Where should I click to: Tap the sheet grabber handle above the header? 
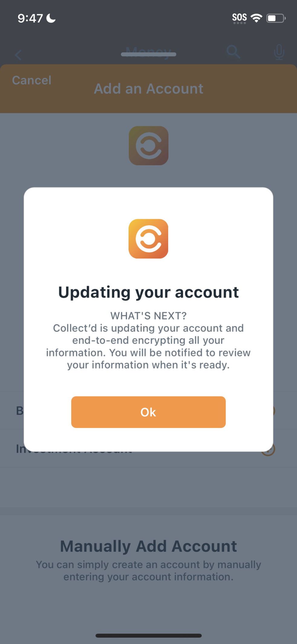click(148, 54)
